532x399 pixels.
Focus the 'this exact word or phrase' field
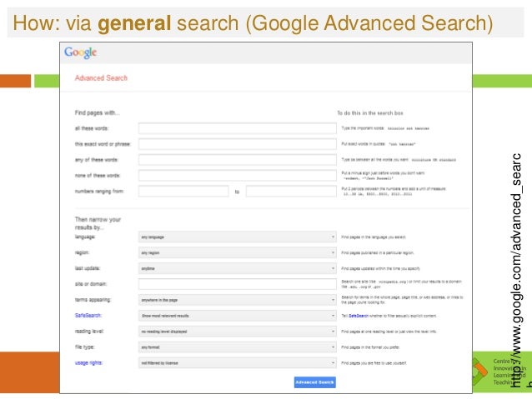coord(237,144)
